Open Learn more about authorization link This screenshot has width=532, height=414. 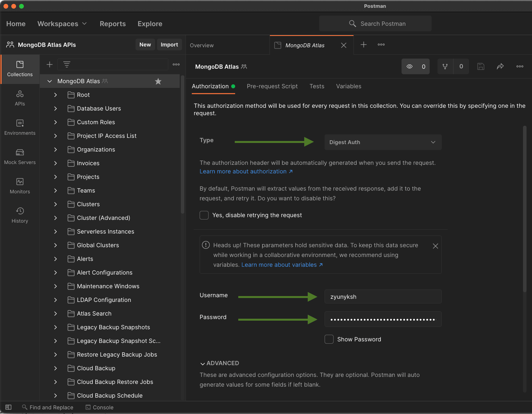246,171
